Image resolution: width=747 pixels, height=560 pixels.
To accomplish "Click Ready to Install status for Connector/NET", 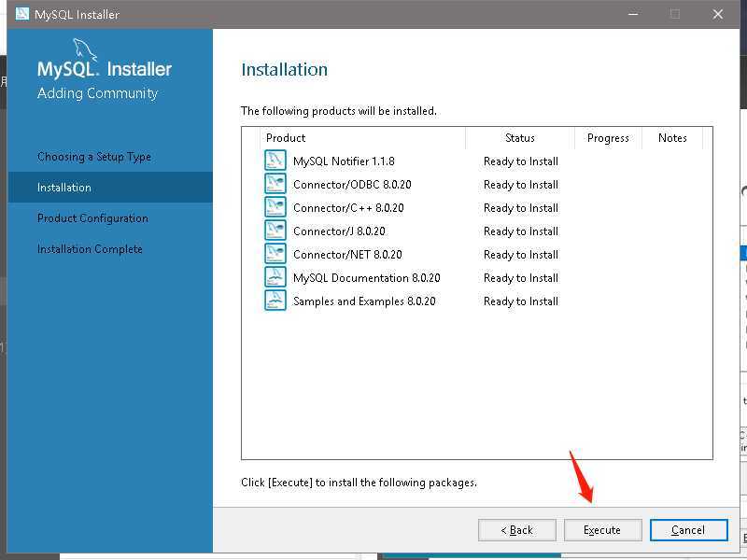I will [521, 255].
